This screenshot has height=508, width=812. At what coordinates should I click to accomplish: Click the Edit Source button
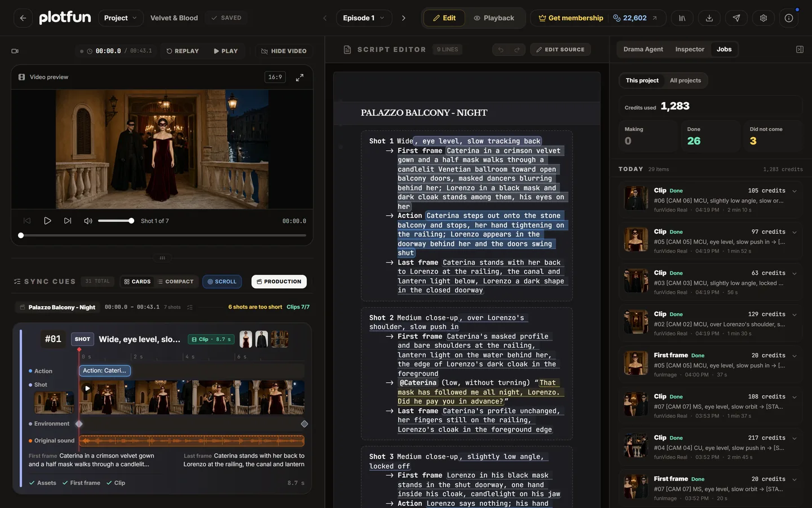(561, 50)
